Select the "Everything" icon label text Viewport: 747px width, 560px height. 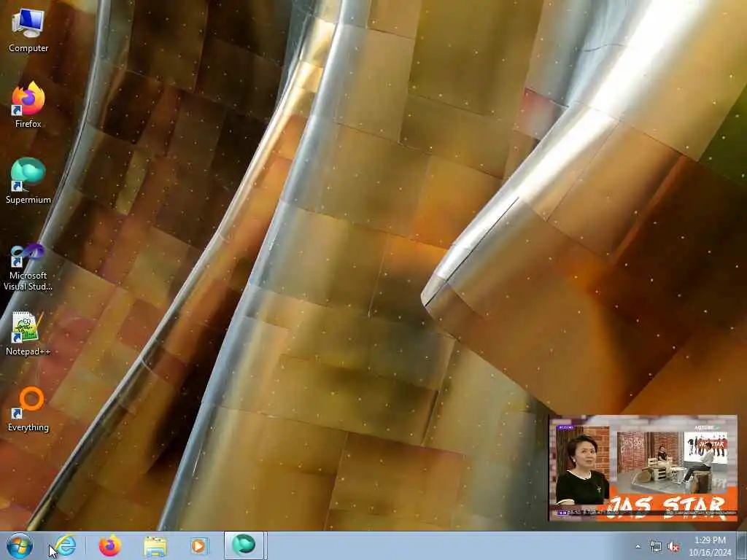(28, 427)
